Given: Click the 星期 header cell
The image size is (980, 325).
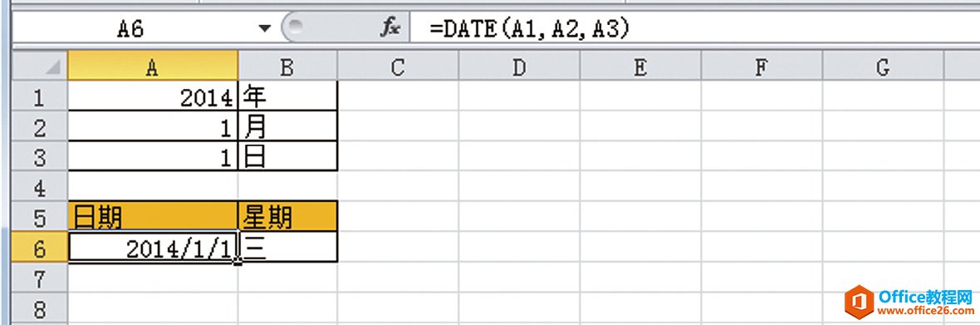Looking at the screenshot, I should coord(287,216).
